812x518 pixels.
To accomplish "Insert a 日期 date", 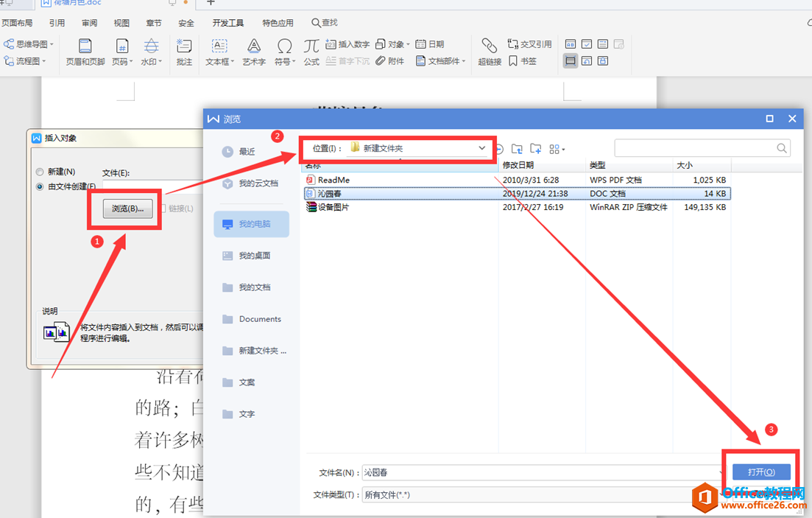I will pos(430,44).
